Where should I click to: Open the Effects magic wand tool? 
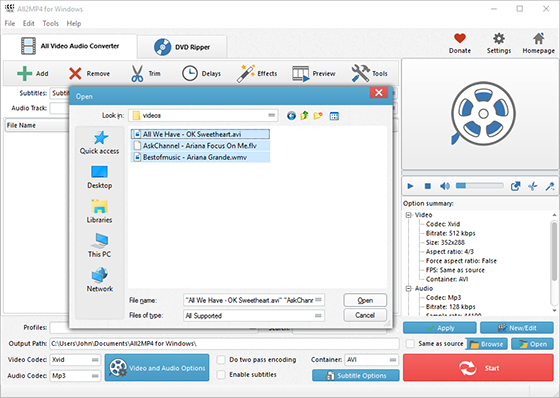point(257,74)
